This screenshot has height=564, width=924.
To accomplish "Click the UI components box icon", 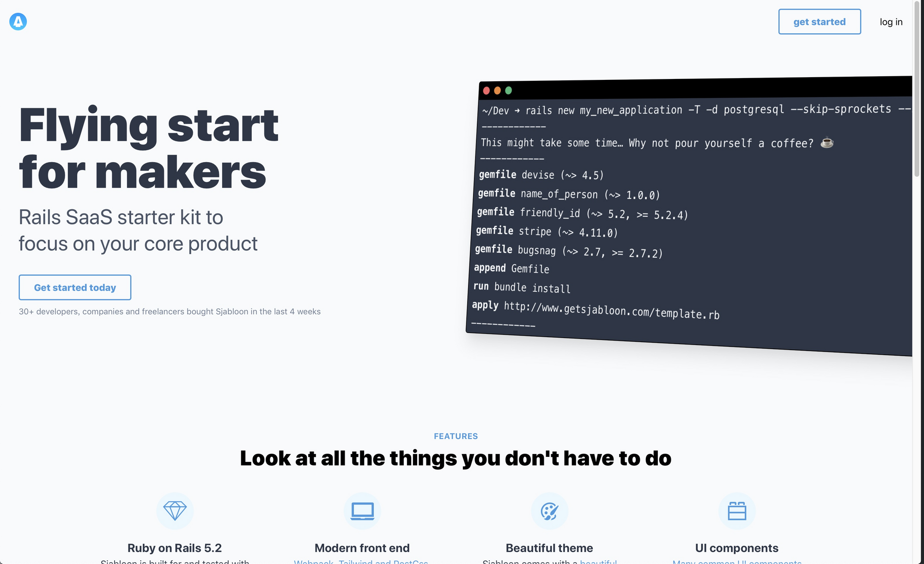I will [x=737, y=510].
